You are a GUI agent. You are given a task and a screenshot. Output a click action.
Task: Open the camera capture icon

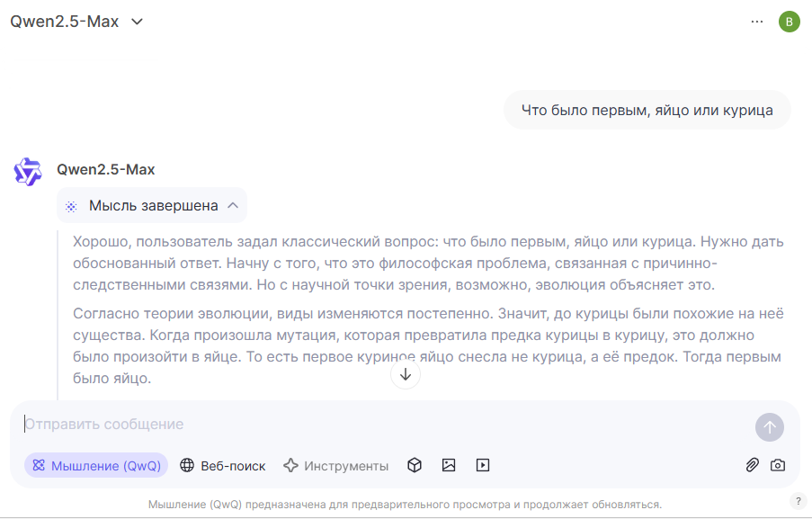point(778,465)
